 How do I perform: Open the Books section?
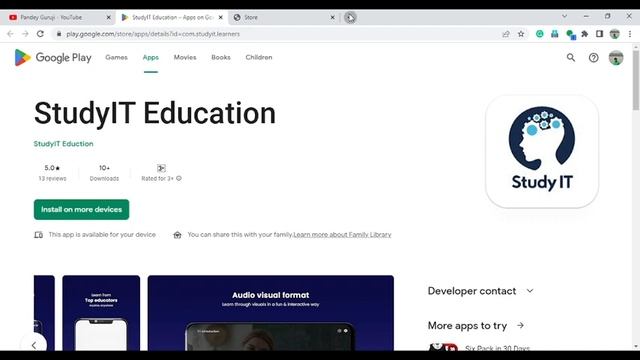click(x=221, y=58)
